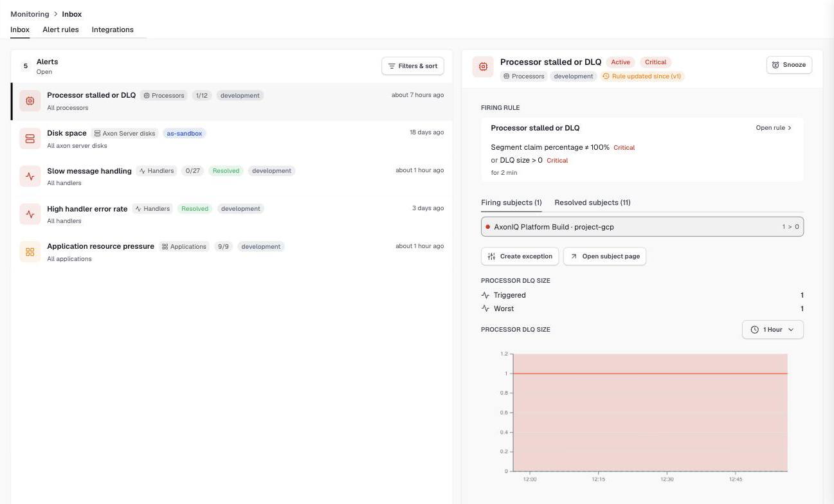The width and height of the screenshot is (834, 504).
Task: Click the 1/12 count on Processor stalled
Action: point(202,96)
